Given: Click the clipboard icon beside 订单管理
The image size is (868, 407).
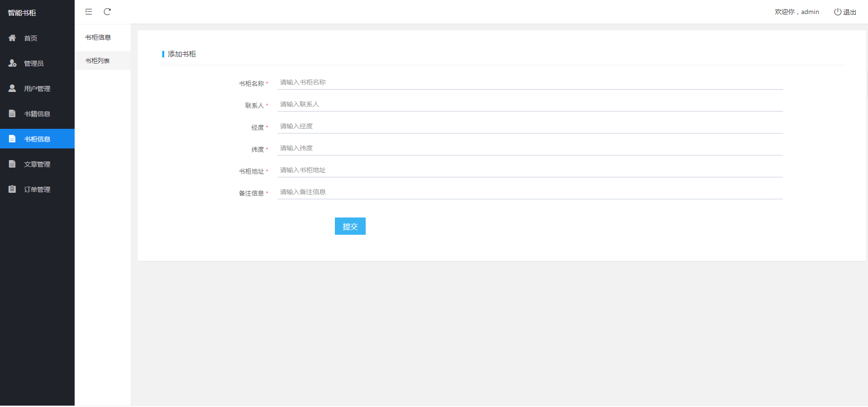Looking at the screenshot, I should point(12,189).
